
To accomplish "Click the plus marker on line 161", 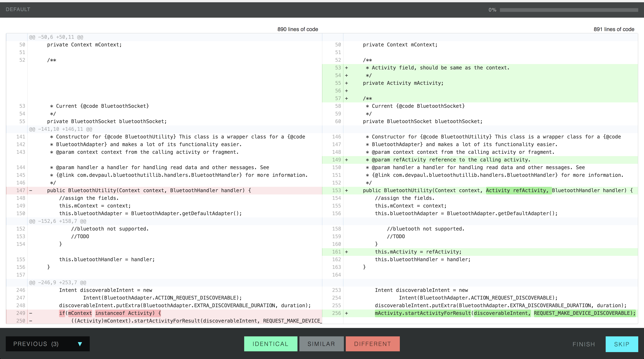I will pos(347,252).
